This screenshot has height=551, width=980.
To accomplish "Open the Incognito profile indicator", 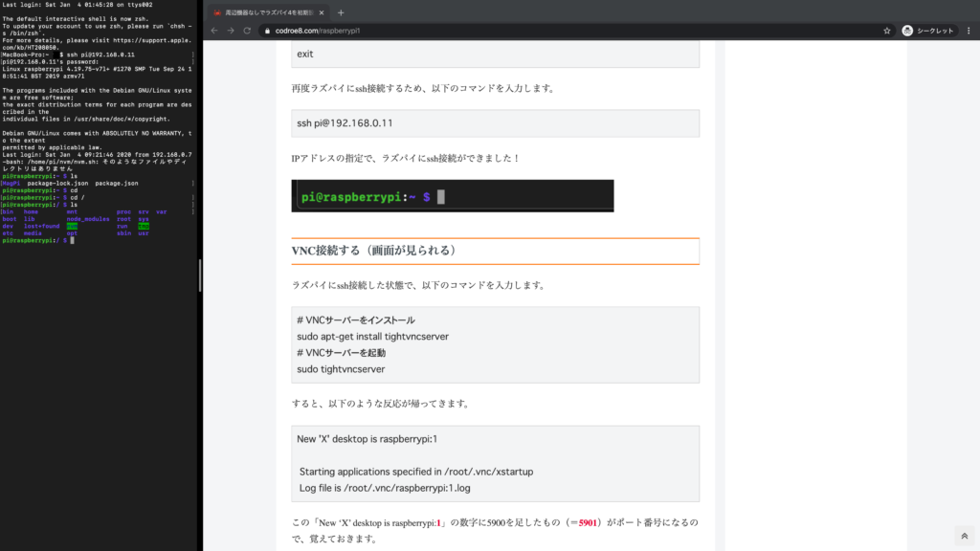I will coord(928,31).
